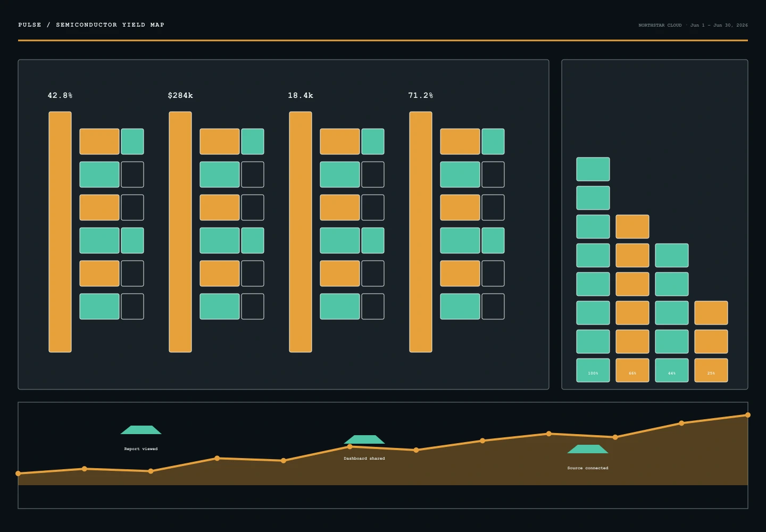Image resolution: width=766 pixels, height=532 pixels.
Task: Pick the teal block labeled 44%
Action: (x=672, y=370)
